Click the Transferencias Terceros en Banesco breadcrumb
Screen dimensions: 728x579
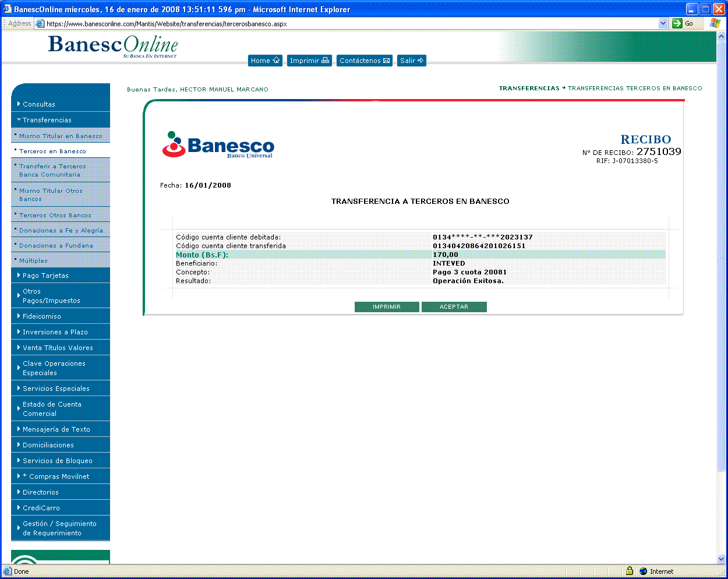pos(635,89)
